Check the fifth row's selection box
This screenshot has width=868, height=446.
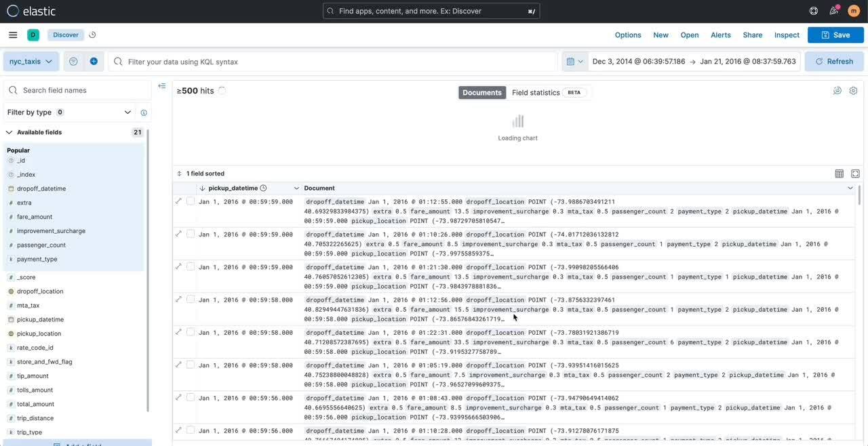pos(191,332)
